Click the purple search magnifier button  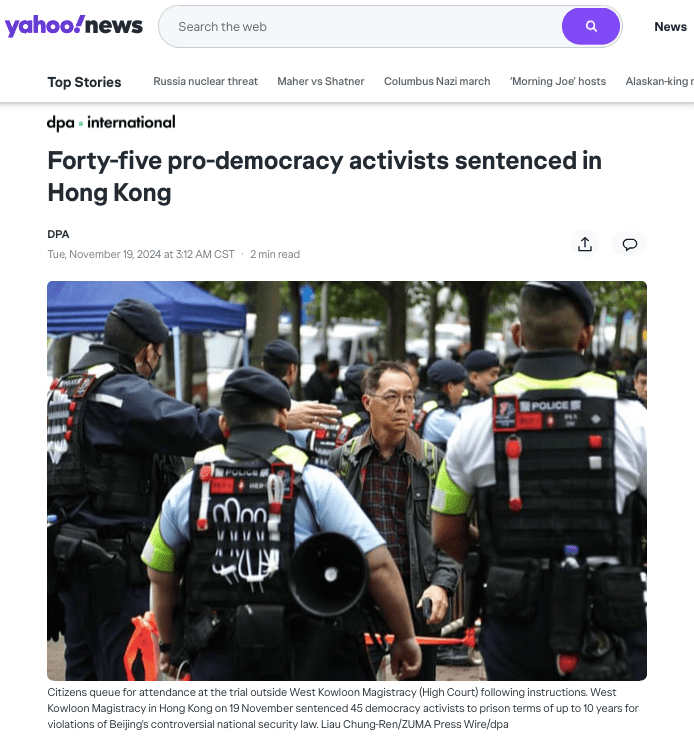[x=591, y=27]
